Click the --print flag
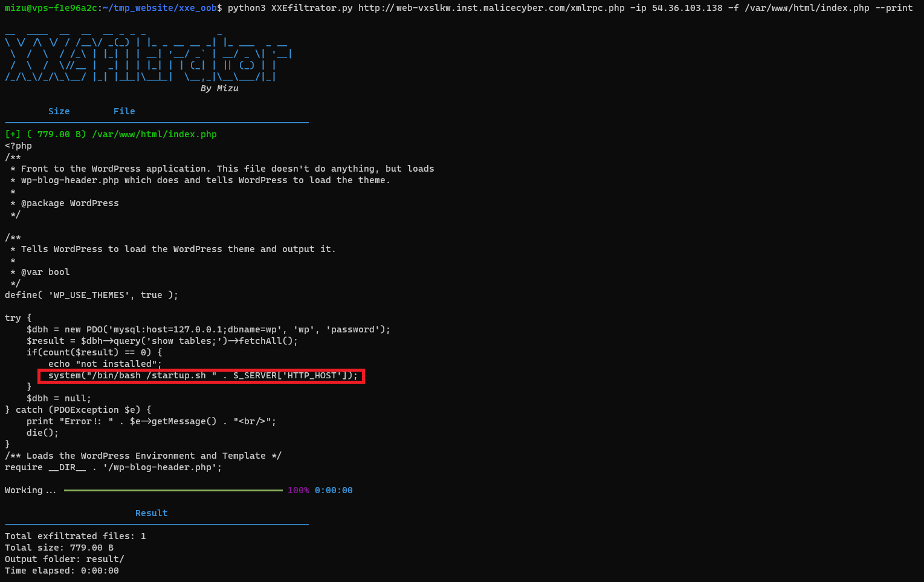The image size is (924, 582). pos(894,8)
